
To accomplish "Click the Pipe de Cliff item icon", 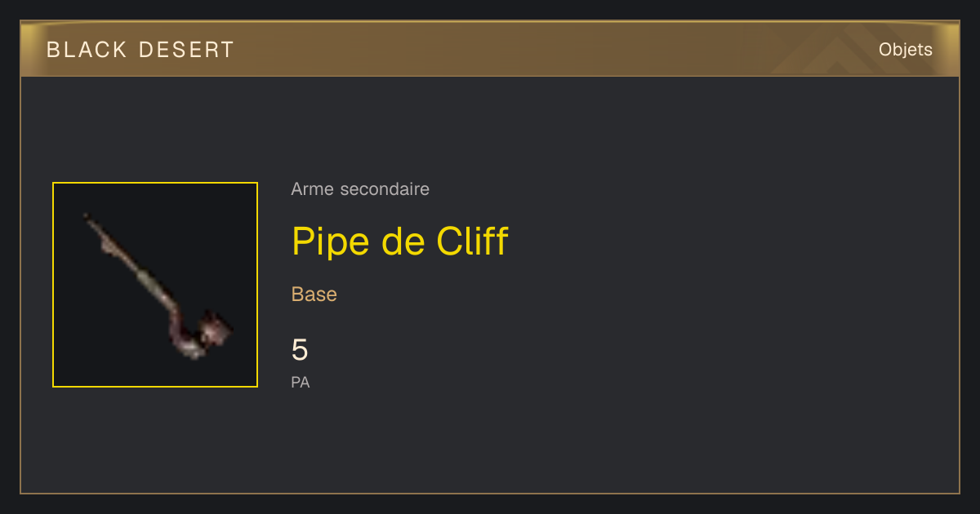I will point(155,285).
